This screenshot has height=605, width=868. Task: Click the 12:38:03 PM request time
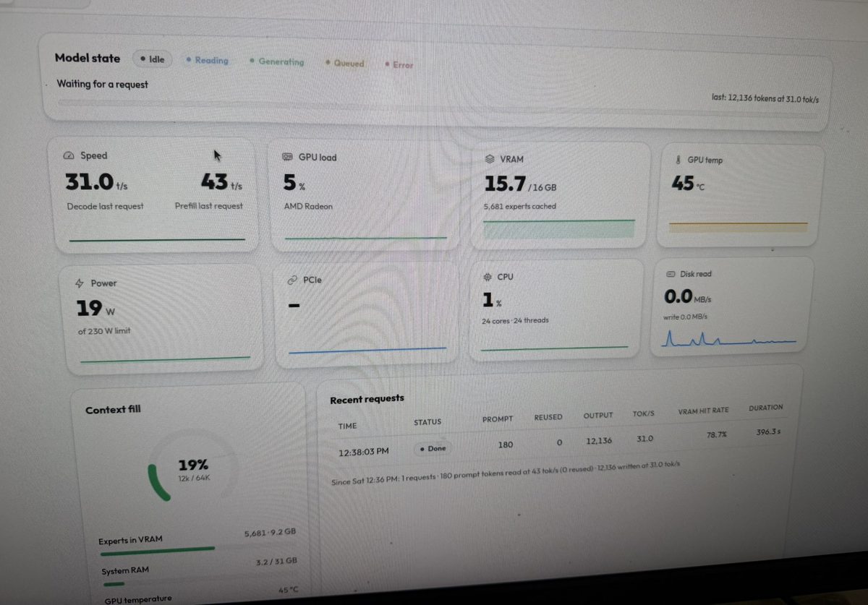click(x=364, y=452)
